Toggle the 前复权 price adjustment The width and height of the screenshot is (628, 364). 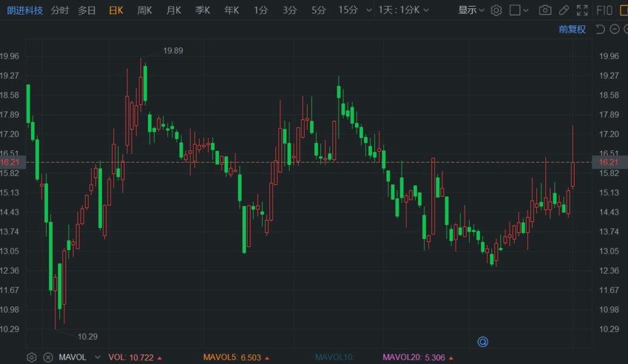pos(572,29)
